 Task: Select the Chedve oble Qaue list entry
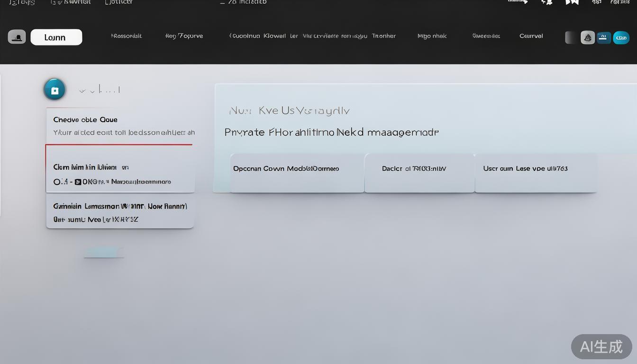pos(119,126)
